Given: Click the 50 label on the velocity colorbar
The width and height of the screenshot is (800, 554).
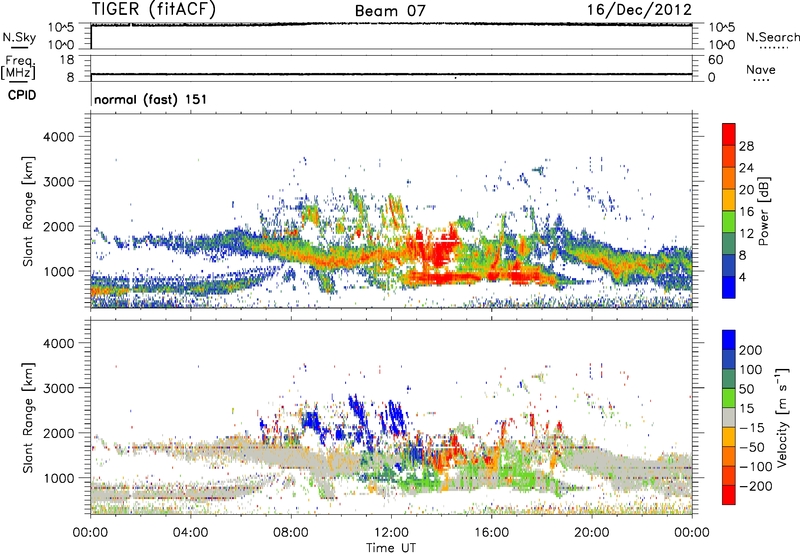Looking at the screenshot, I should [746, 389].
